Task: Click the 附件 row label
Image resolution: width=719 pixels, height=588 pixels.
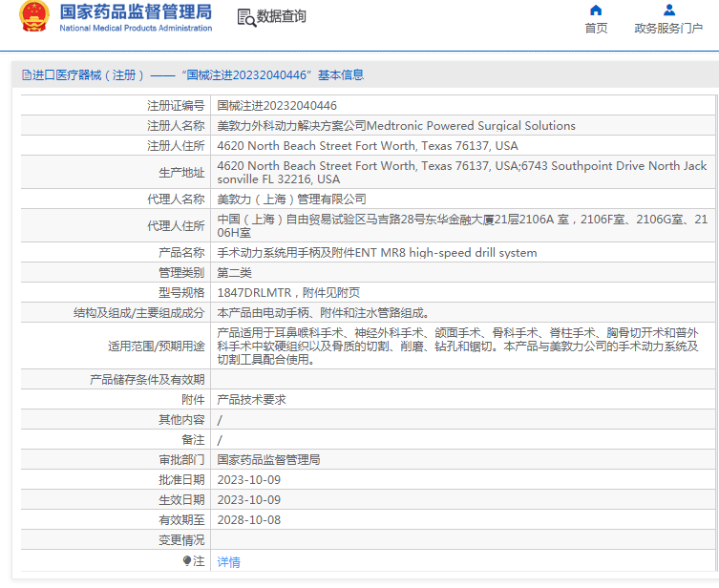Action: pyautogui.click(x=193, y=400)
